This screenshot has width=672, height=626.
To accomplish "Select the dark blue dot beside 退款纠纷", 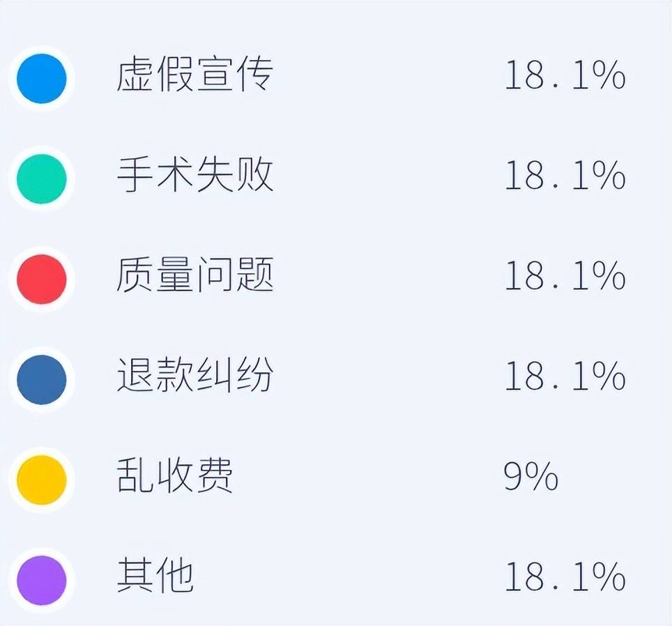I will 42,380.
